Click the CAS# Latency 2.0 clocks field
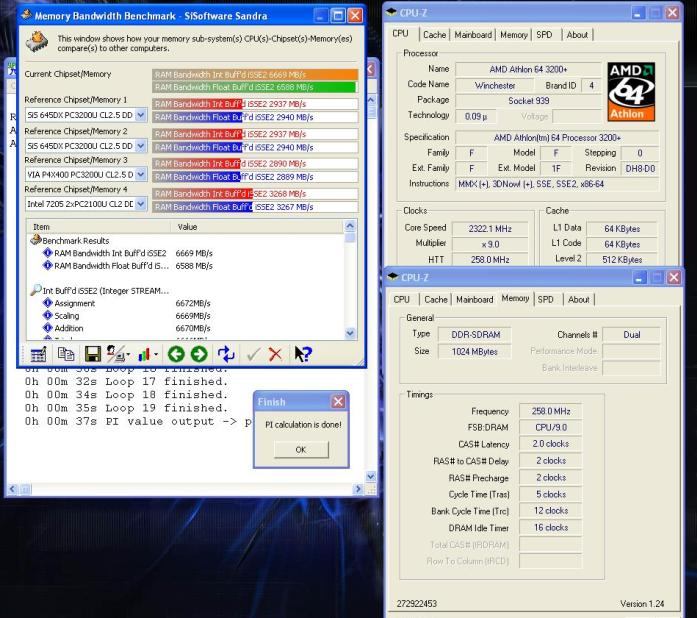Screen dimensions: 697x618 551,444
